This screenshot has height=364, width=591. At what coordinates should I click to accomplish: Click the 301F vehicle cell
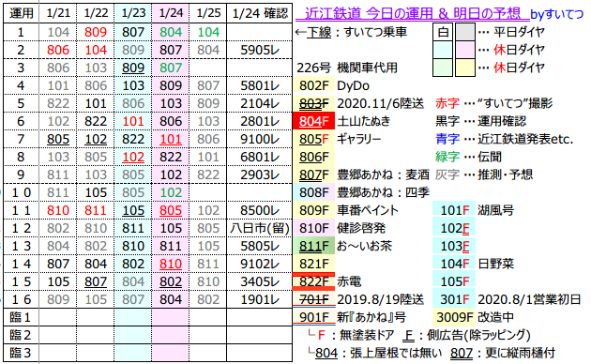pyautogui.click(x=454, y=299)
